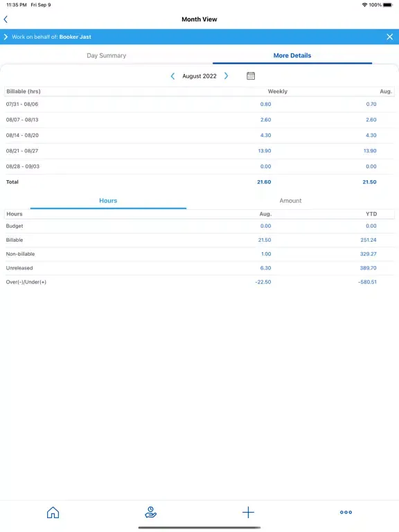The width and height of the screenshot is (399, 532).
Task: Click the Unreleased row label
Action: coord(19,268)
